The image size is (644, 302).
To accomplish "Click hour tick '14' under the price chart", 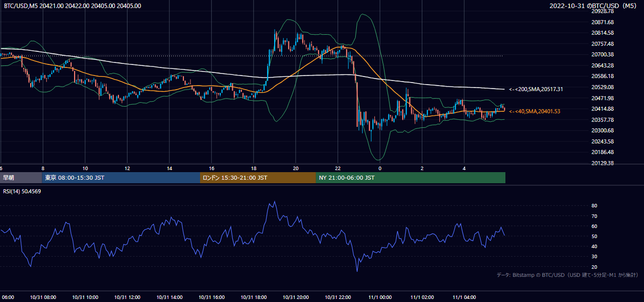I will 170,168.
